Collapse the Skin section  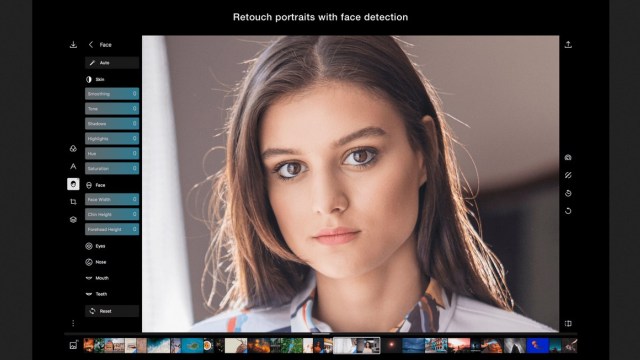95,79
